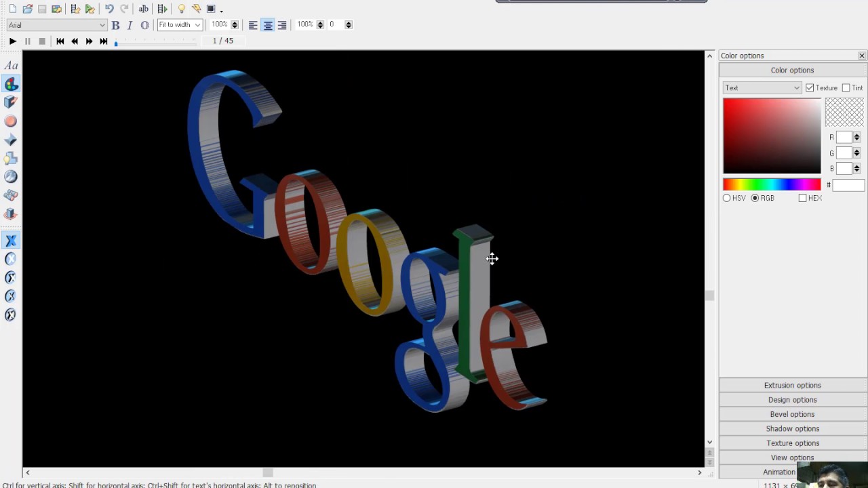
Task: Enable the Tint checkbox
Action: tap(846, 87)
